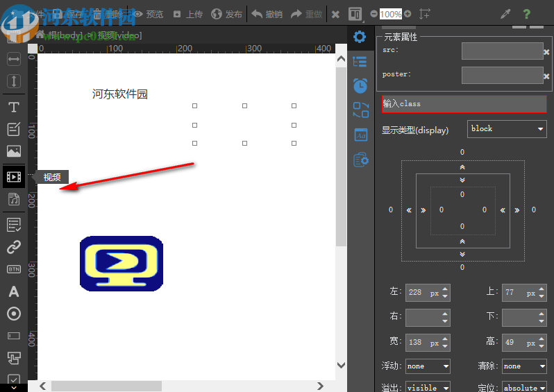Select the input box rectangle tool

pyautogui.click(x=14, y=336)
